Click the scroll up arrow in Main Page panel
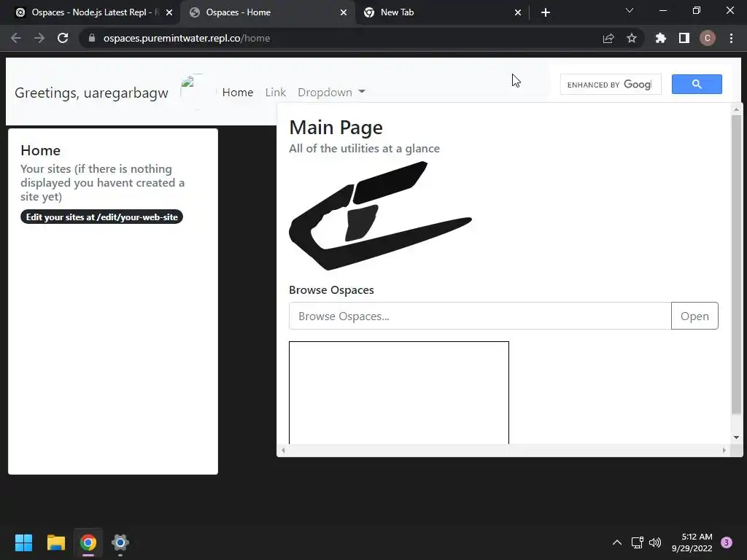Image resolution: width=747 pixels, height=560 pixels. click(736, 109)
